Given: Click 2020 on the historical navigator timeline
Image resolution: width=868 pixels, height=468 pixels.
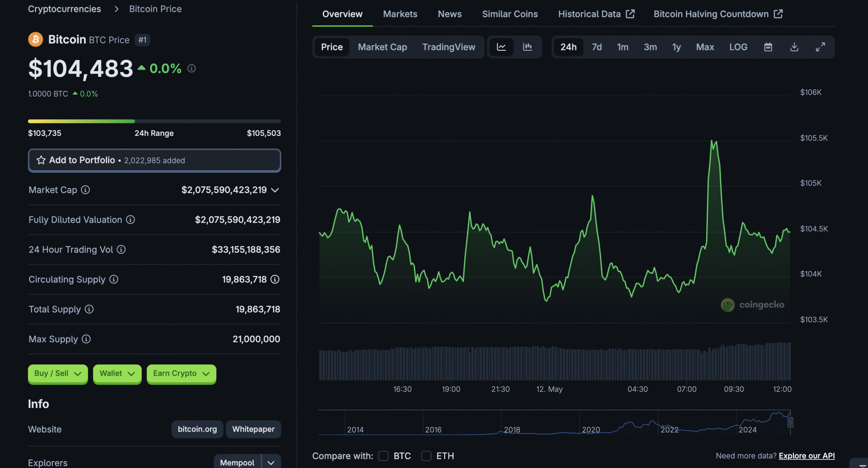Looking at the screenshot, I should (591, 430).
